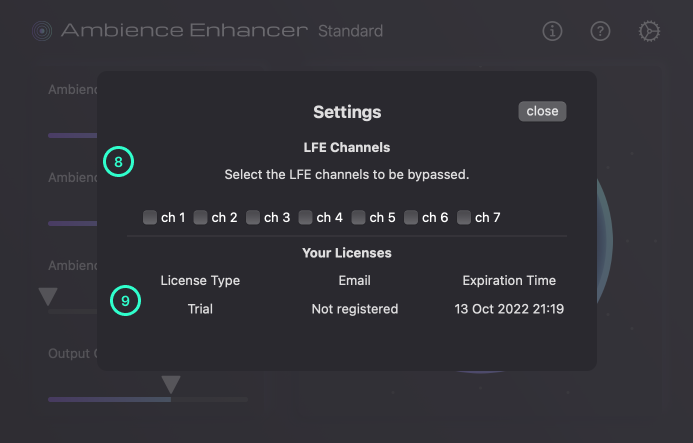Click the Output slider triangle handle
This screenshot has width=693, height=443.
point(171,384)
